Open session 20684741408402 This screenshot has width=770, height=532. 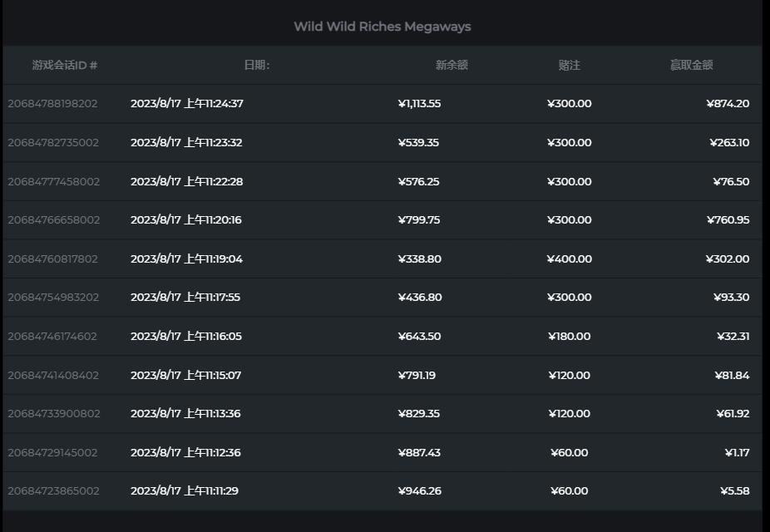click(x=53, y=375)
